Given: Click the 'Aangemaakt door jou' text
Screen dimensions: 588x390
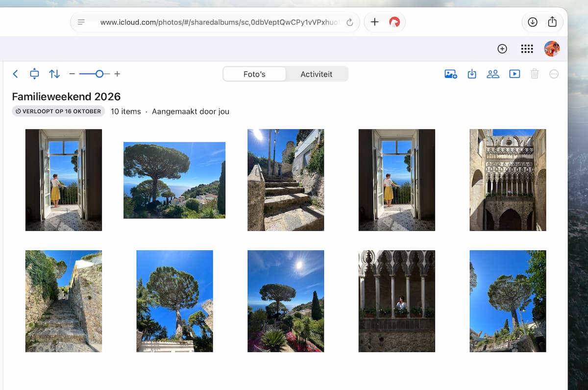Looking at the screenshot, I should click(x=191, y=111).
